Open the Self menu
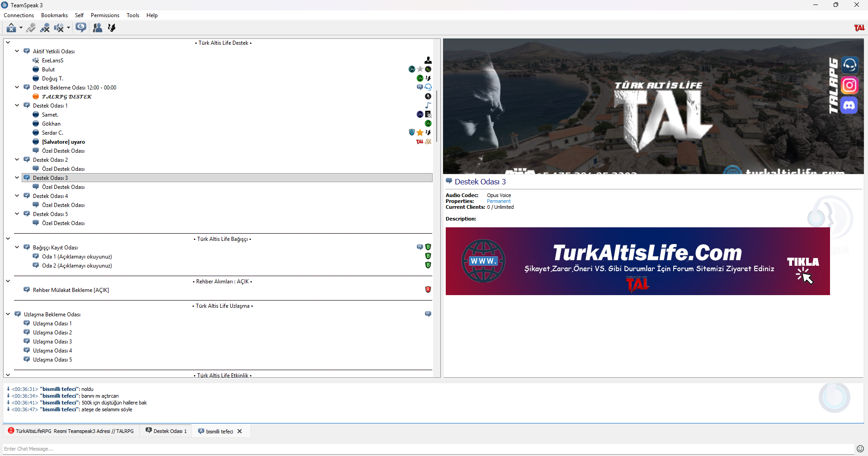The height and width of the screenshot is (456, 868). (79, 15)
